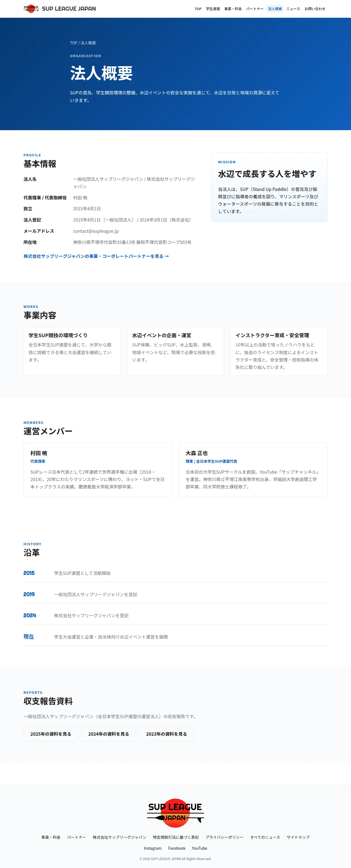Click the address text 神奈川県平塚市代官町35番13号
The height and width of the screenshot is (868, 351).
tap(104, 242)
